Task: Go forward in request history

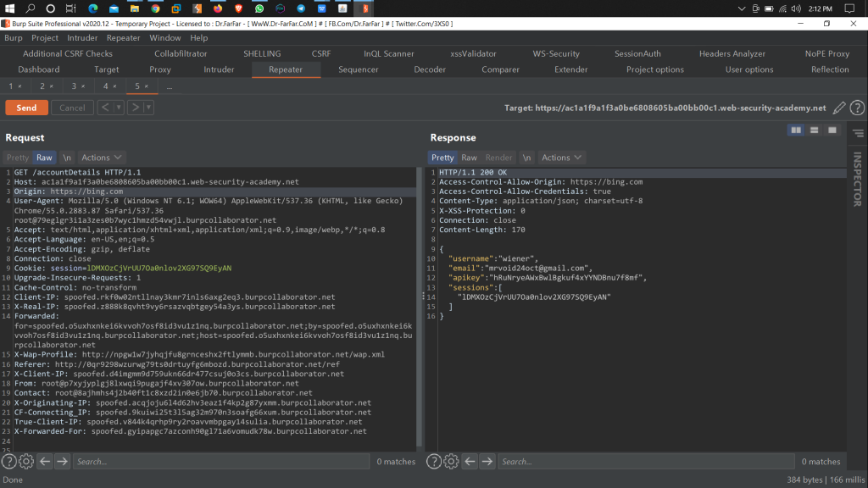Action: point(135,108)
